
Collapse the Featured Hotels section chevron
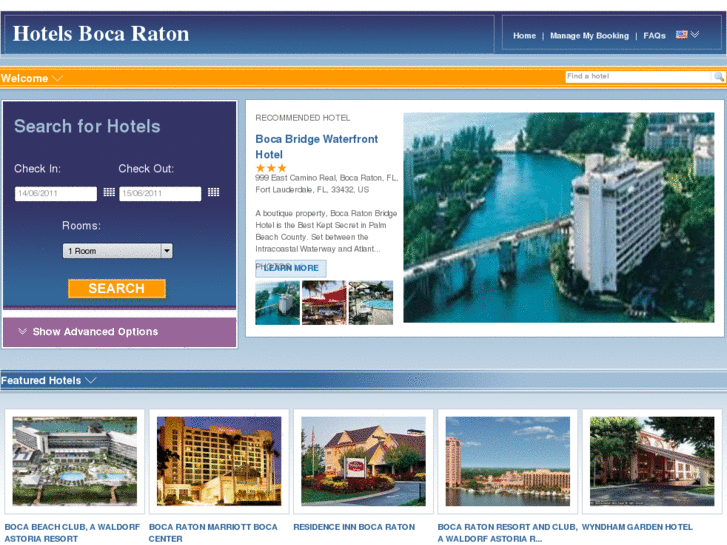coord(91,380)
